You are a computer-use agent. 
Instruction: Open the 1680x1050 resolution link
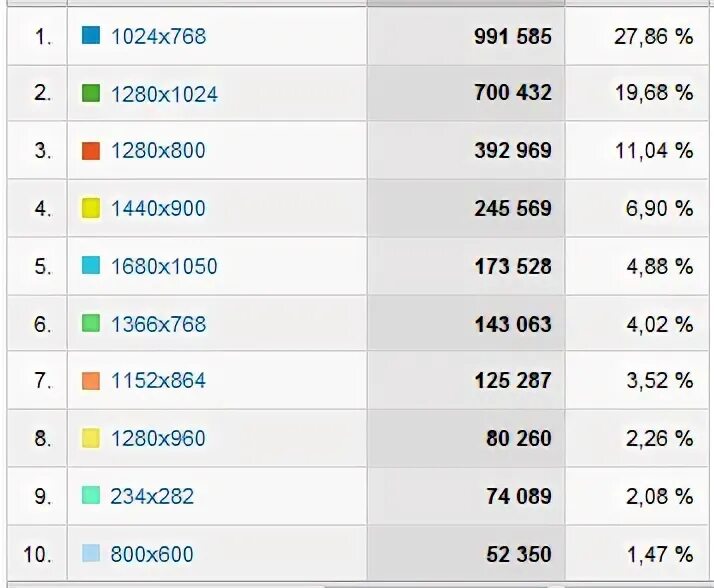(164, 266)
